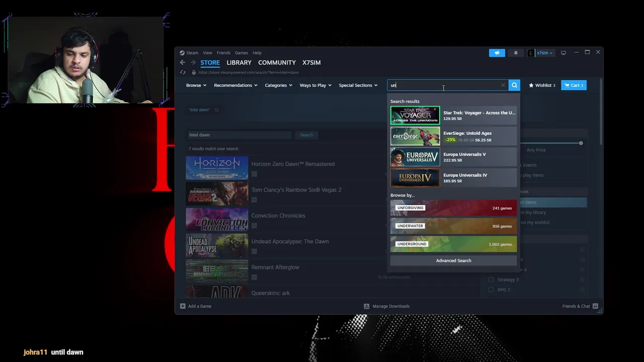The height and width of the screenshot is (362, 644).
Task: Browse by the UNFORGIVING tag
Action: tap(453, 208)
